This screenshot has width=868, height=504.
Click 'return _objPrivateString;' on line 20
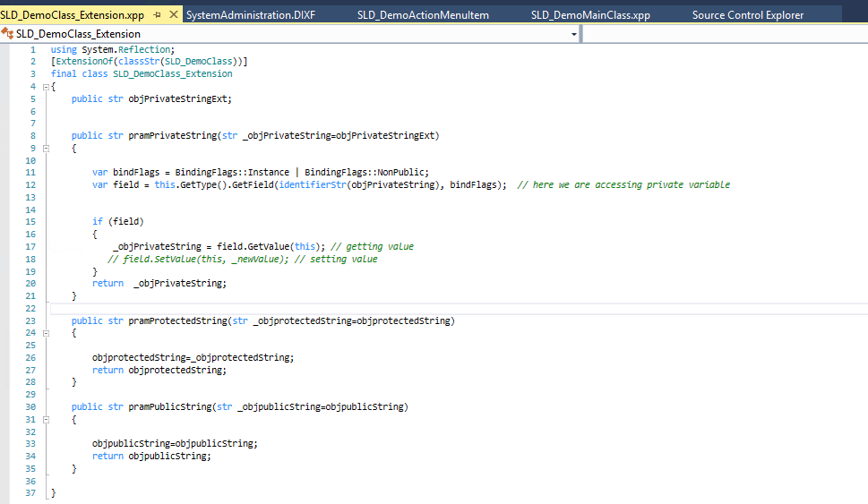click(159, 283)
